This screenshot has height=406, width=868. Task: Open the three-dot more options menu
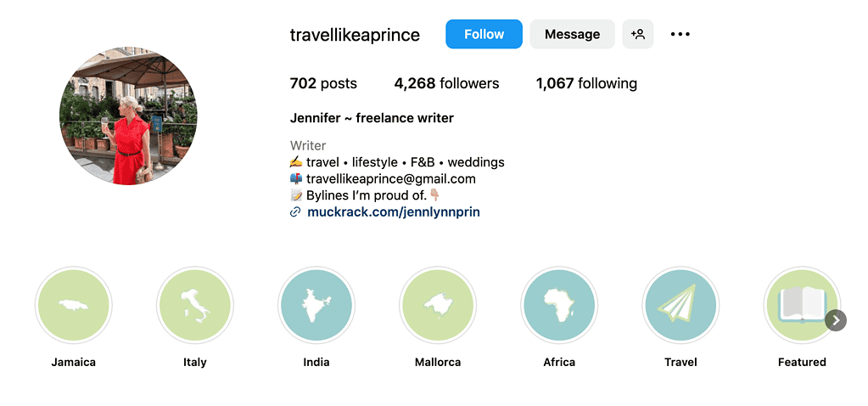click(x=680, y=34)
